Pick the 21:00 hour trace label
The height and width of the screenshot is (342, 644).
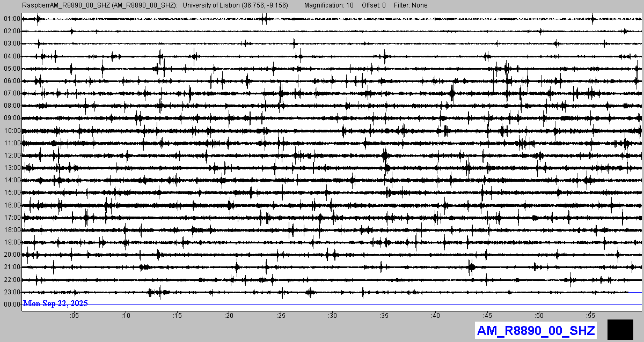pos(11,267)
